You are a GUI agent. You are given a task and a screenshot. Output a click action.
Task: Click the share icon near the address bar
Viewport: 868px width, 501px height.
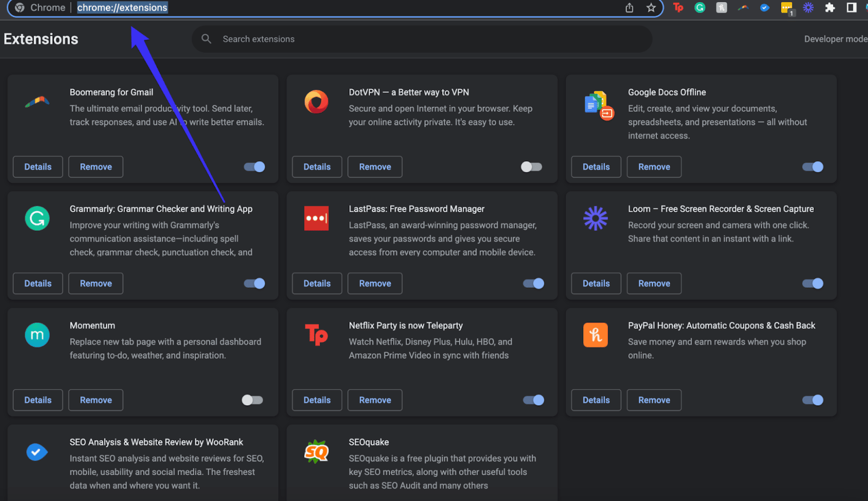click(x=629, y=8)
